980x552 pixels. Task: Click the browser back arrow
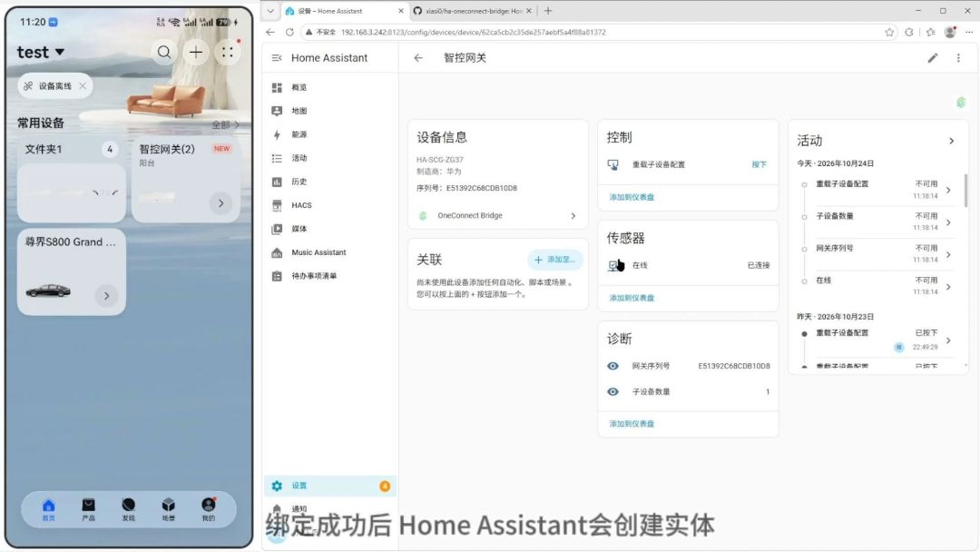270,32
